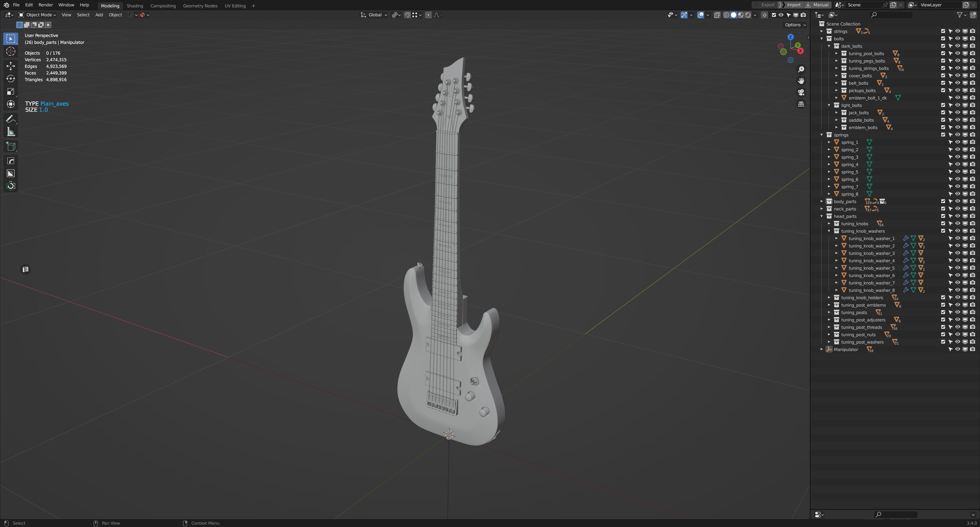Uncheck the body_parts collection checkbox
The image size is (980, 527).
(x=943, y=201)
